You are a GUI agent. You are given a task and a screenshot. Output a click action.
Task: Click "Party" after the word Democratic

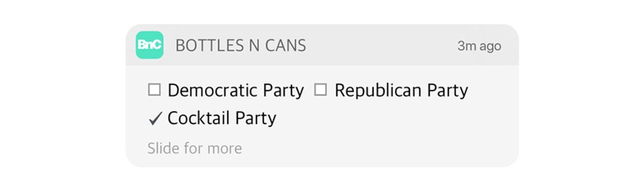283,91
